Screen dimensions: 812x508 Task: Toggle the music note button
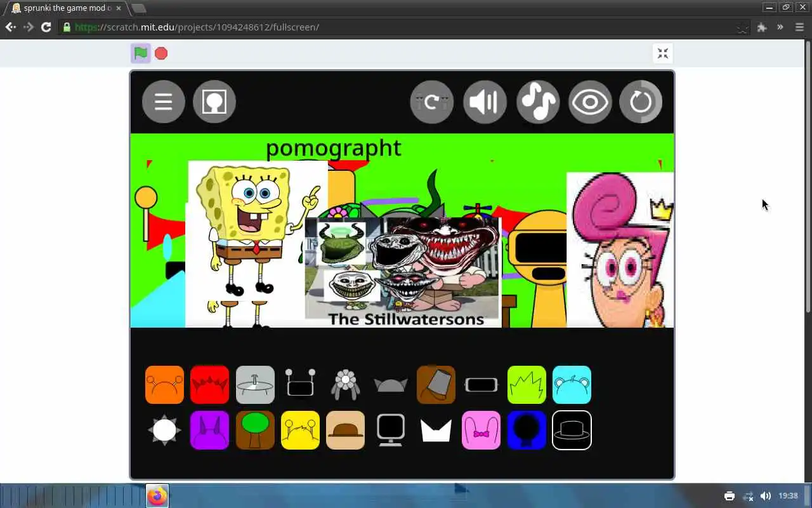(538, 102)
